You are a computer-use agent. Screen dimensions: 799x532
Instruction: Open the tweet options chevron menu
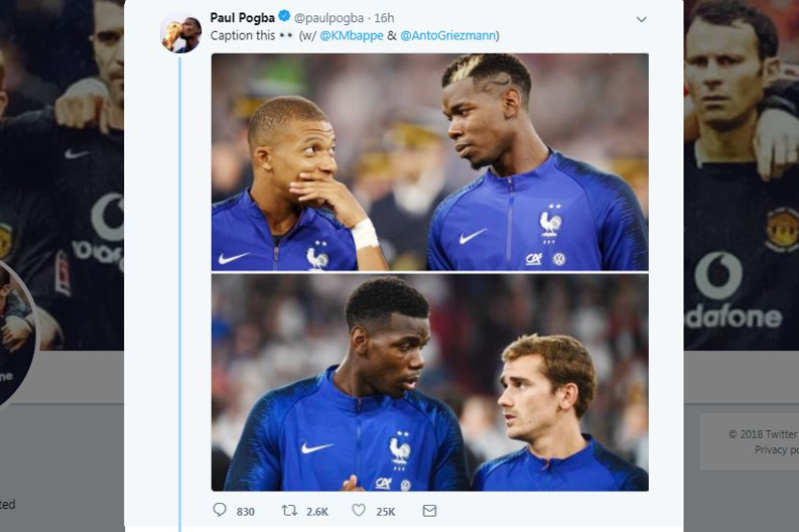point(642,19)
